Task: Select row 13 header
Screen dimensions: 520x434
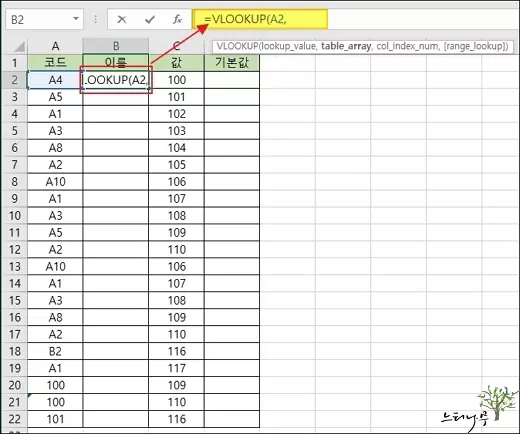Action: (14, 266)
